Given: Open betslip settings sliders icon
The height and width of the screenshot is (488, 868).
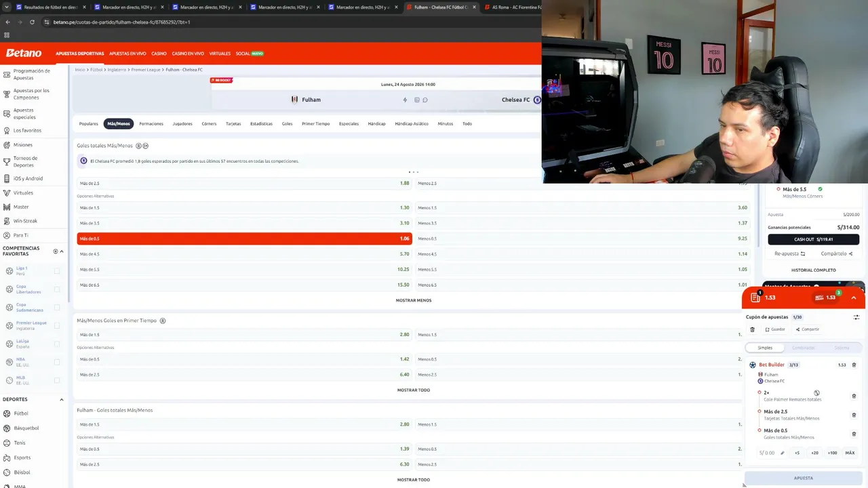Looking at the screenshot, I should coord(856,317).
